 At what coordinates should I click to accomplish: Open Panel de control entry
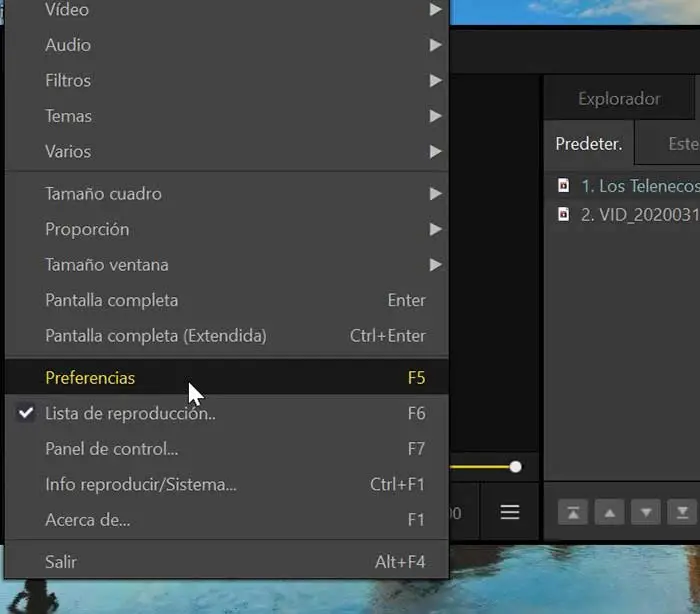pyautogui.click(x=226, y=449)
